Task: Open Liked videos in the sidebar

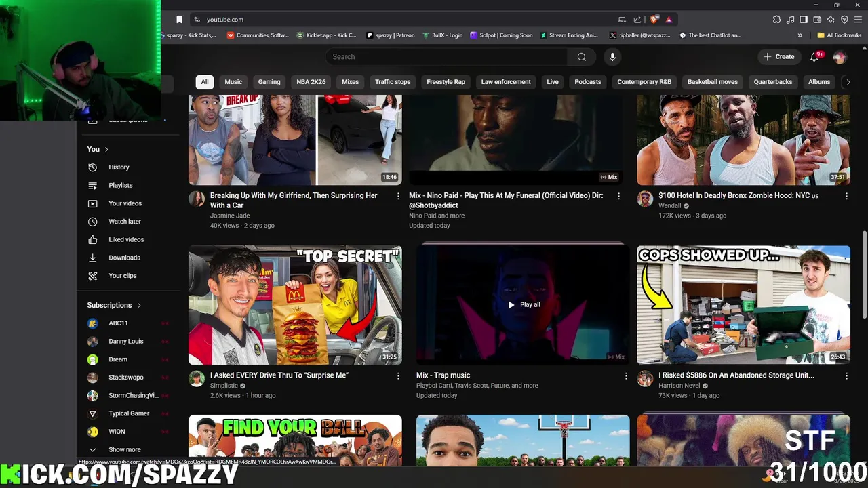Action: click(125, 239)
